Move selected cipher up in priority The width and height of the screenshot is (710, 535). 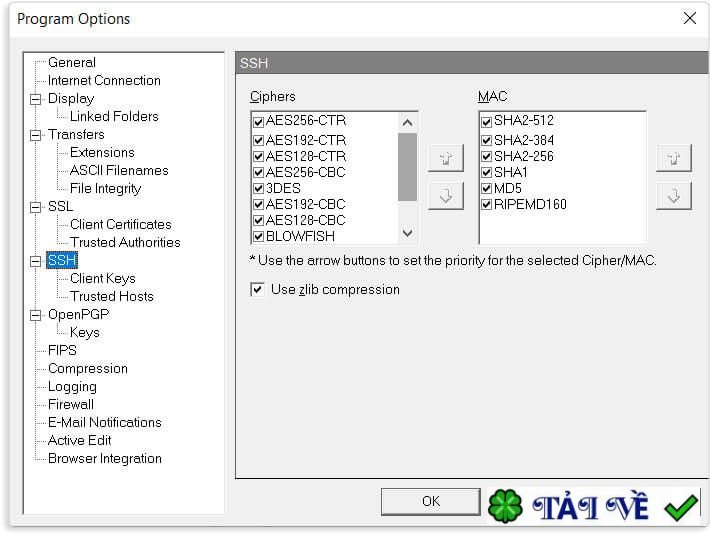click(446, 158)
